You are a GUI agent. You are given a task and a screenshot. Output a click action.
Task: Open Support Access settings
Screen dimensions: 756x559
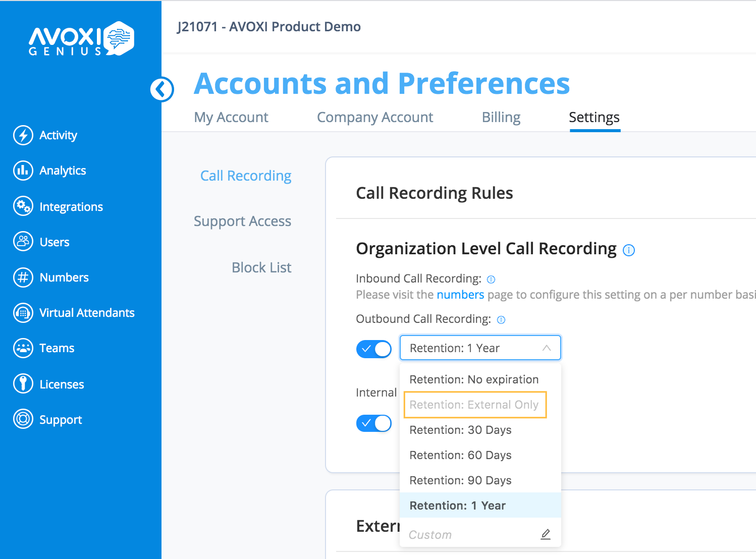pyautogui.click(x=243, y=221)
